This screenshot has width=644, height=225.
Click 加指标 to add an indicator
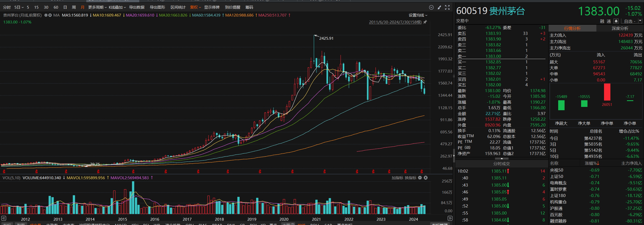398,178
